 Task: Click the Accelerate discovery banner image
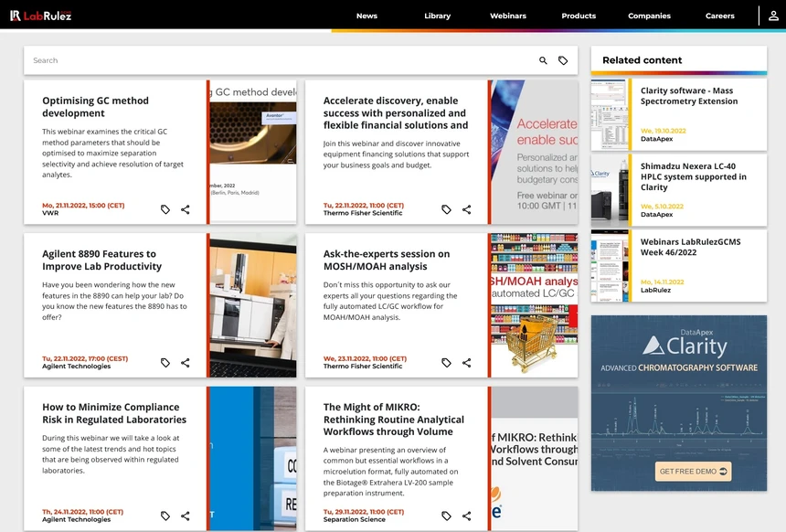pyautogui.click(x=535, y=152)
